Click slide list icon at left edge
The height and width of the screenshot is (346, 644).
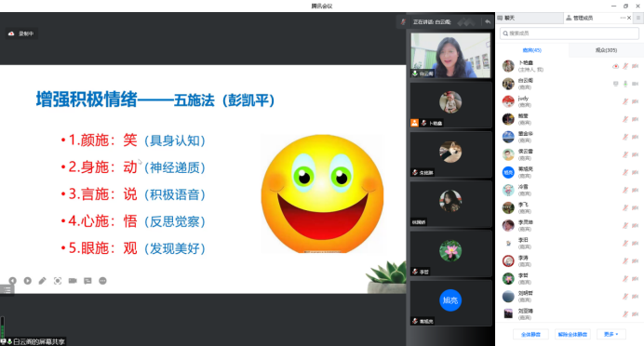[x=7, y=290]
